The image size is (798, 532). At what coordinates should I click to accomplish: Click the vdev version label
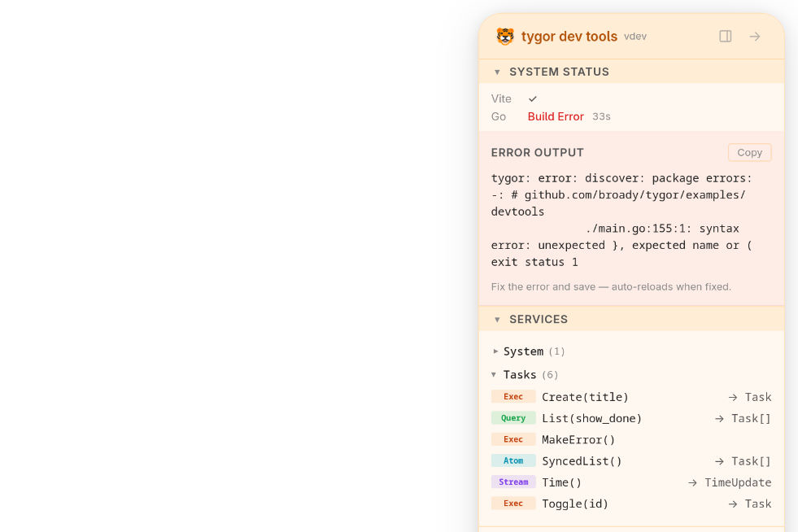pos(635,36)
